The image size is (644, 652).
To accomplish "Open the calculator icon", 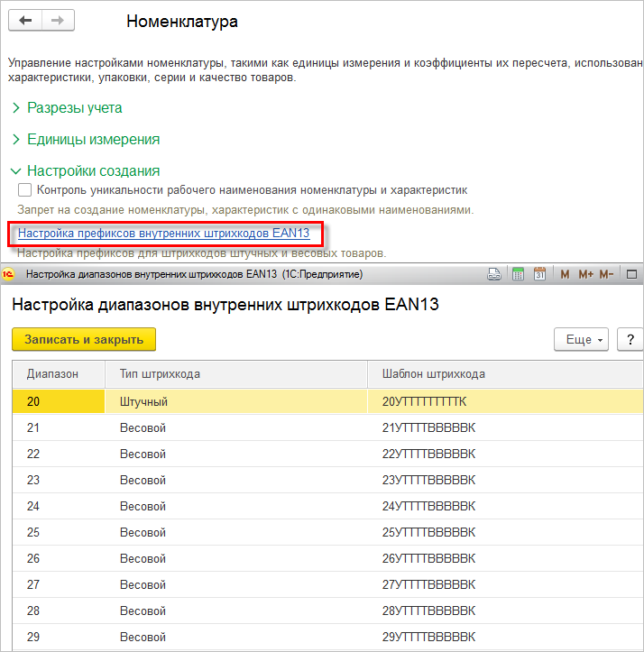I will 519,274.
